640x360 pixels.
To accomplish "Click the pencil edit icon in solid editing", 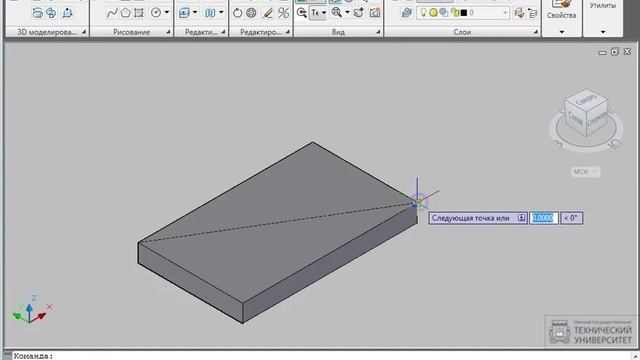I will tap(268, 13).
